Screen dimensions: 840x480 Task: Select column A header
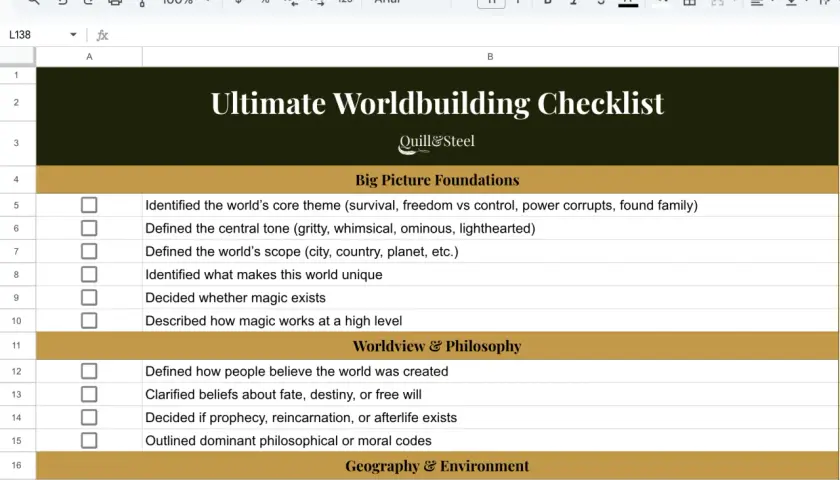[89, 57]
